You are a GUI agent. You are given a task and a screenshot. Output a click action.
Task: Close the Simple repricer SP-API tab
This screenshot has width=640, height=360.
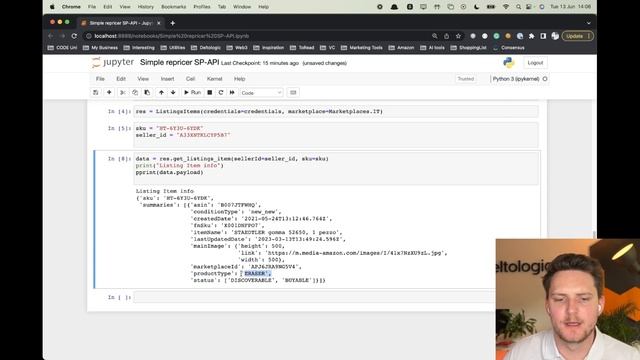tap(159, 23)
